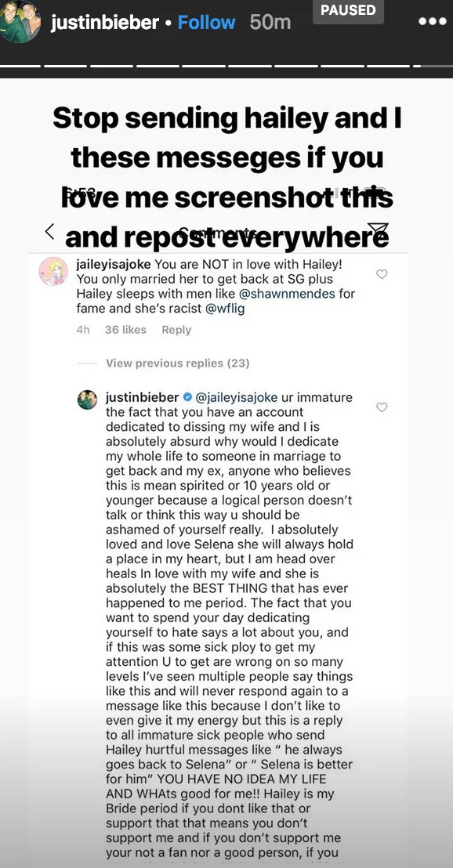Tap the paper plane share icon
The height and width of the screenshot is (868, 453).
click(378, 230)
